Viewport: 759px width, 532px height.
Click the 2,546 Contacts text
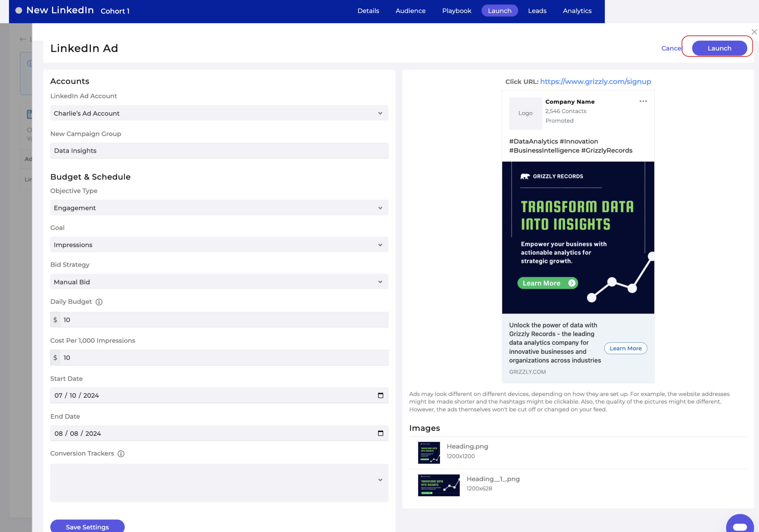coord(566,111)
